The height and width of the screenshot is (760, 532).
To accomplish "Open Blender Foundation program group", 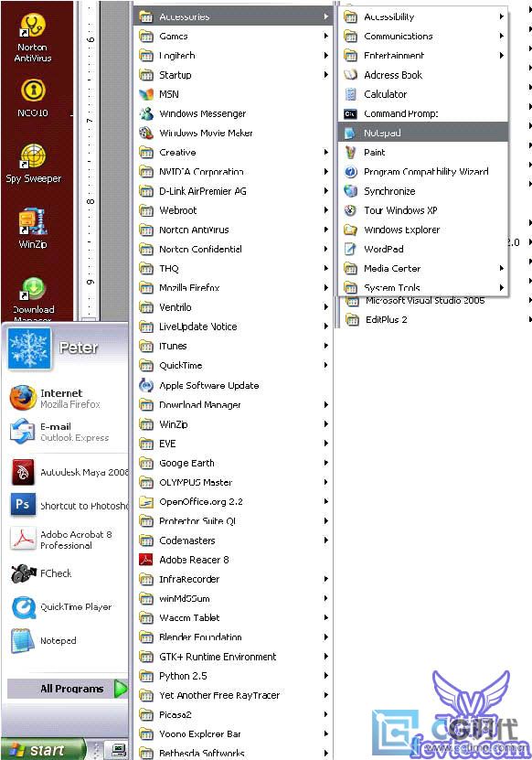I will tap(233, 637).
